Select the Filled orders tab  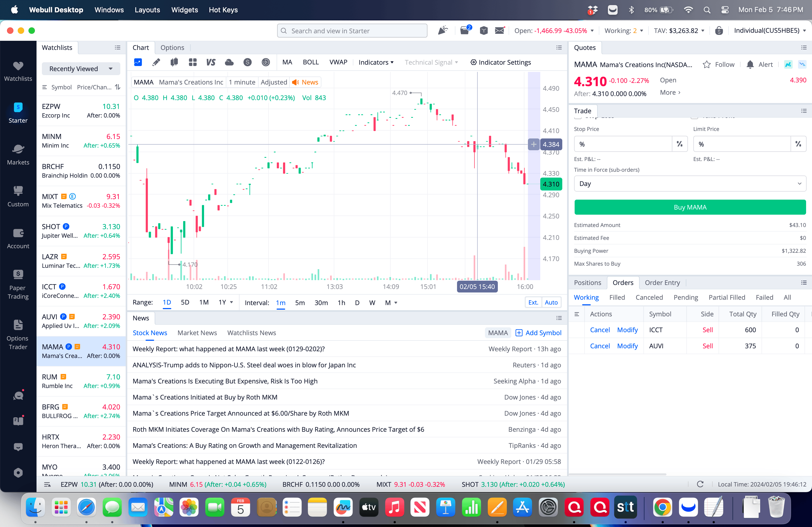point(617,297)
